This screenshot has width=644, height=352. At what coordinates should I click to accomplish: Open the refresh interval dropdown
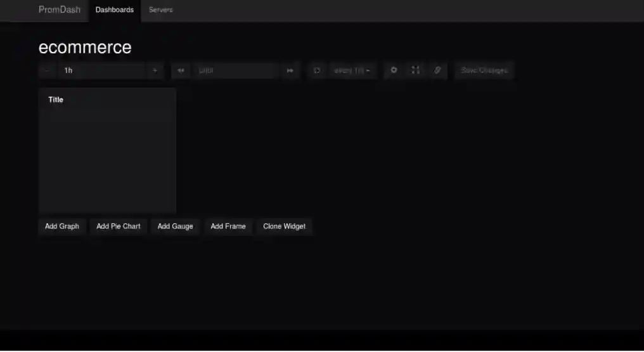(352, 70)
